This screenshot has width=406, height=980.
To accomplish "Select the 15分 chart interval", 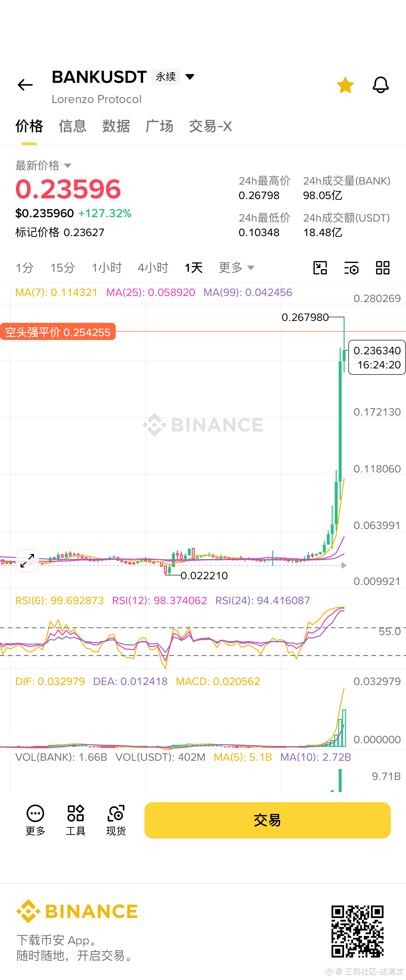I will point(63,268).
